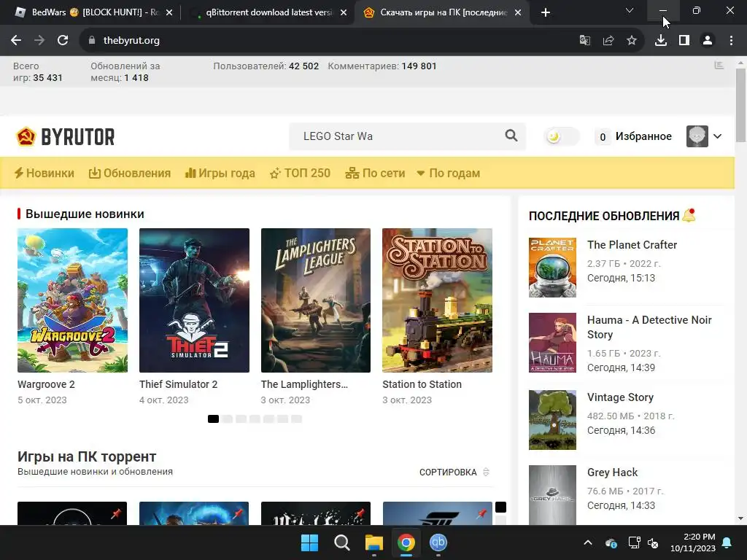
Task: Jump to the last carousel page dot
Action: coord(297,419)
